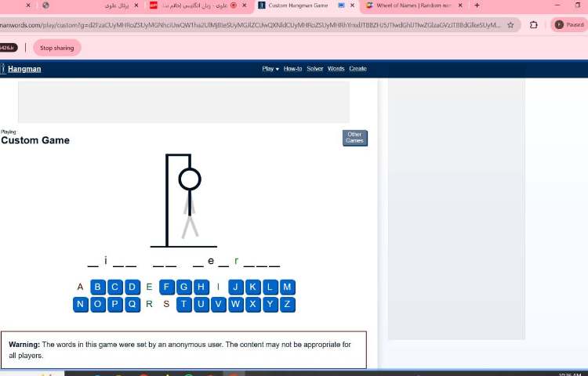Open the Paused profile button
588x376 pixels.
point(570,25)
